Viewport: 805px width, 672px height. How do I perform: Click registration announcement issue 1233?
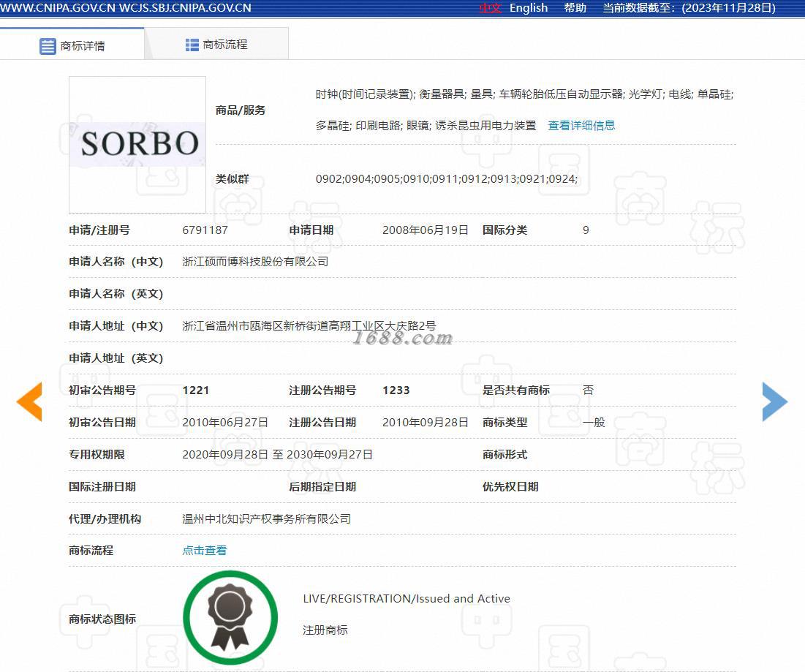click(x=396, y=390)
